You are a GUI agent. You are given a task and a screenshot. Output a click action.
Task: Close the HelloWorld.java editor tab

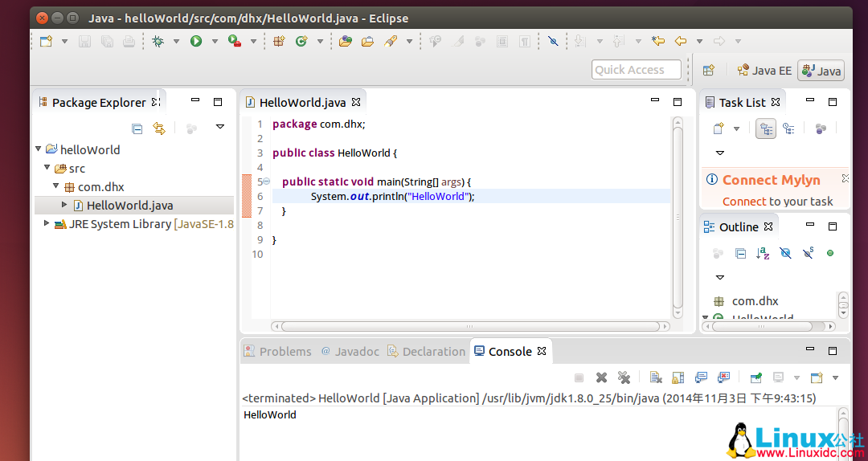pos(356,102)
